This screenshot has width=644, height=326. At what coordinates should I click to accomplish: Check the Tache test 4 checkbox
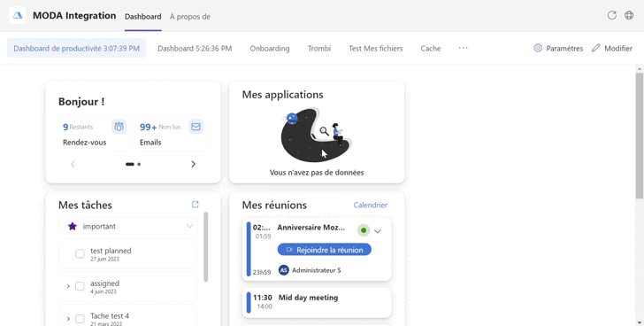(x=80, y=319)
